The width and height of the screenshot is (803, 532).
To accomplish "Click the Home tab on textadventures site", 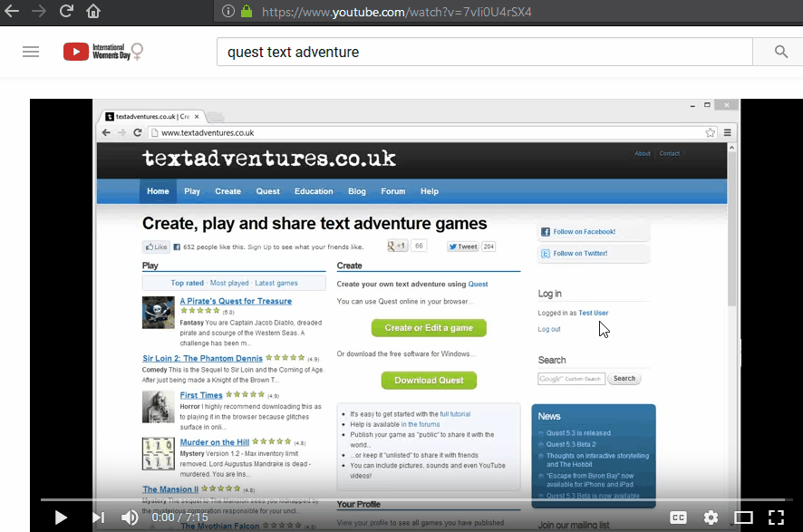I will click(158, 191).
